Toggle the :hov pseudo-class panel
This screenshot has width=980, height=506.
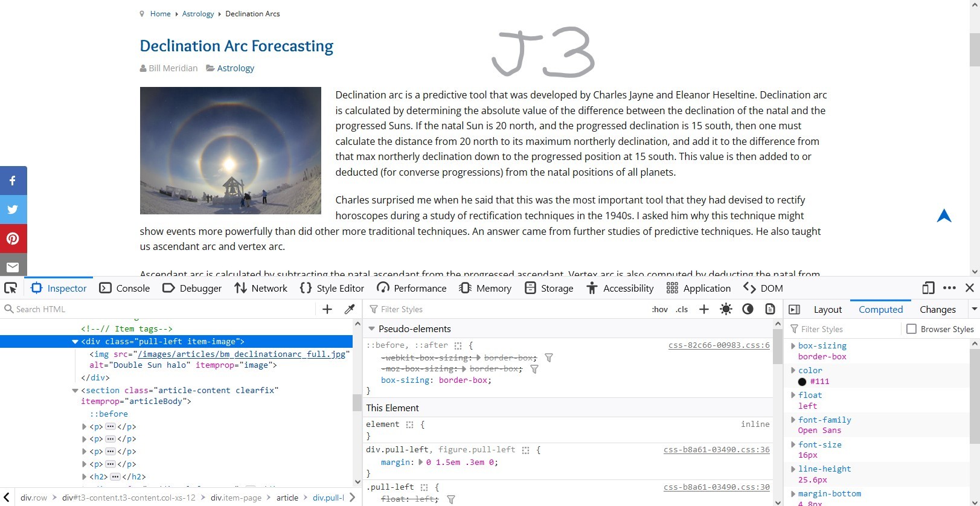coord(660,309)
